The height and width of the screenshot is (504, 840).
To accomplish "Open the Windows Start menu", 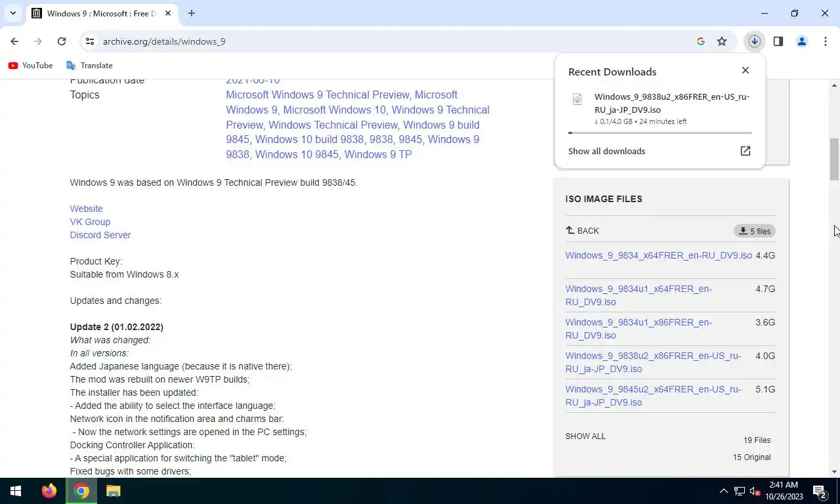I will (16, 491).
